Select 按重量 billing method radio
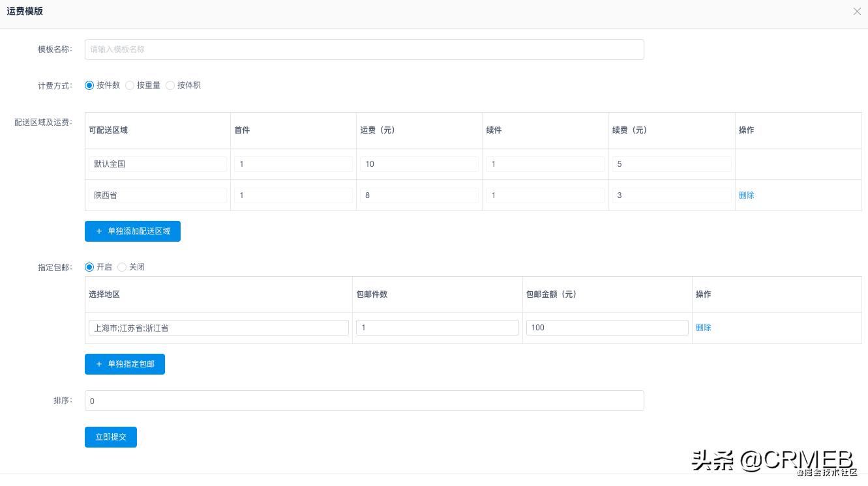The height and width of the screenshot is (486, 868). (x=130, y=85)
